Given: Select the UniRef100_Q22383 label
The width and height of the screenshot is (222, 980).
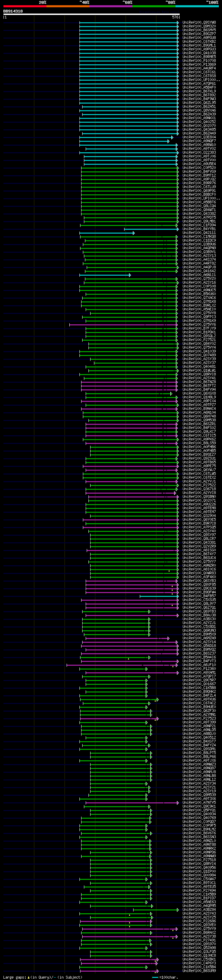Looking at the screenshot, I should click(199, 153).
